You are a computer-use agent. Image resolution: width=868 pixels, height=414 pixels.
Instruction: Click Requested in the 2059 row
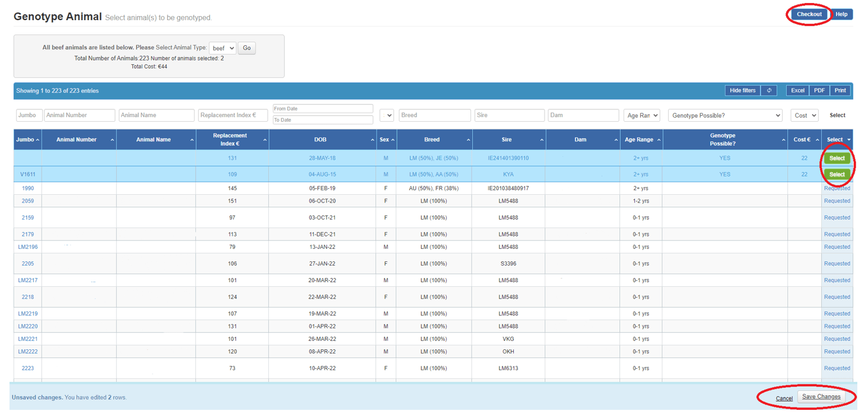pyautogui.click(x=837, y=201)
